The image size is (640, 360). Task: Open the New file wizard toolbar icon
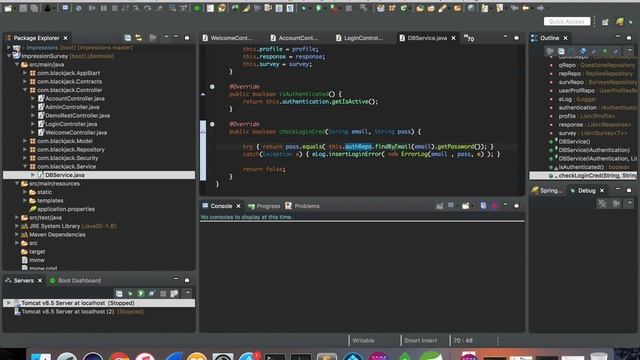8,8
